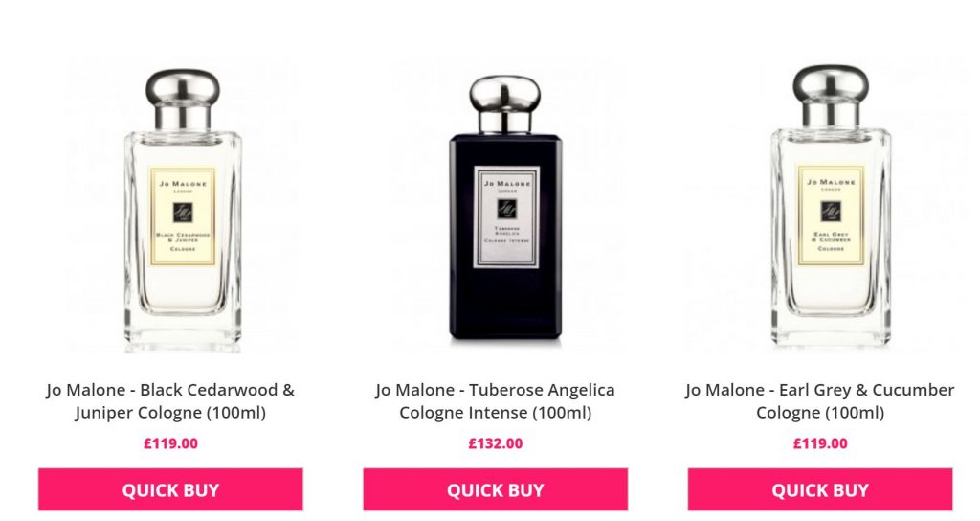Open Black Cedarwood & Juniper Cologne product title

tap(170, 401)
